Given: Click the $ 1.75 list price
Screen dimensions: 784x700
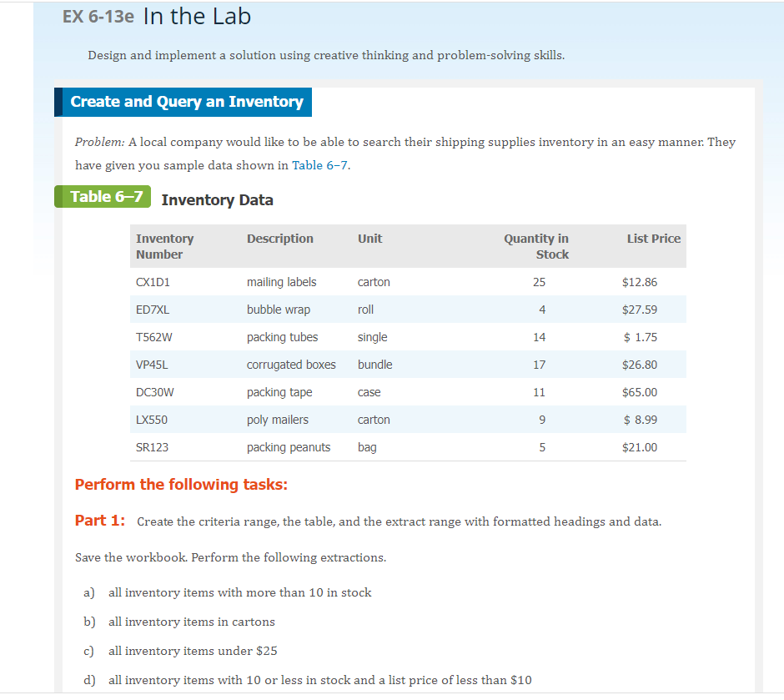Looking at the screenshot, I should pyautogui.click(x=640, y=337).
